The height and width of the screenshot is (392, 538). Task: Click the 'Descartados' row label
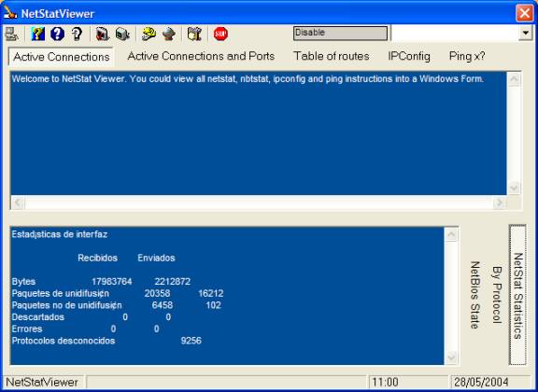(37, 317)
